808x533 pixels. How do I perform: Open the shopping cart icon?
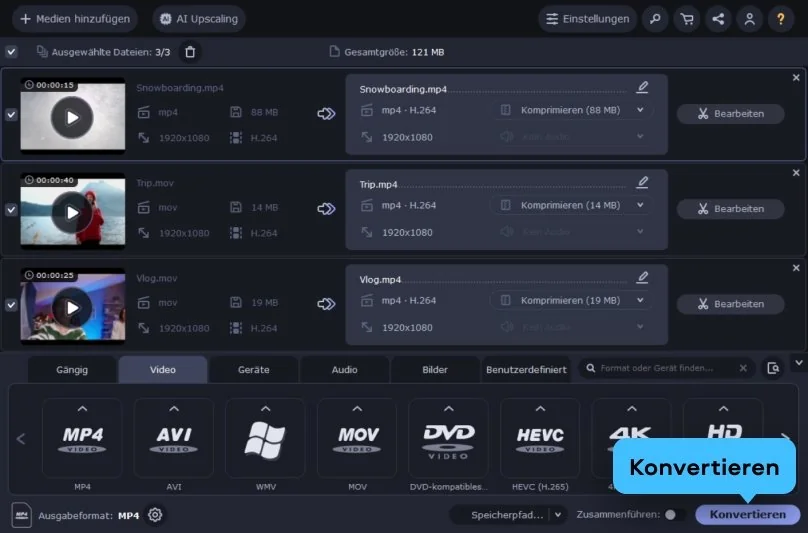(686, 19)
